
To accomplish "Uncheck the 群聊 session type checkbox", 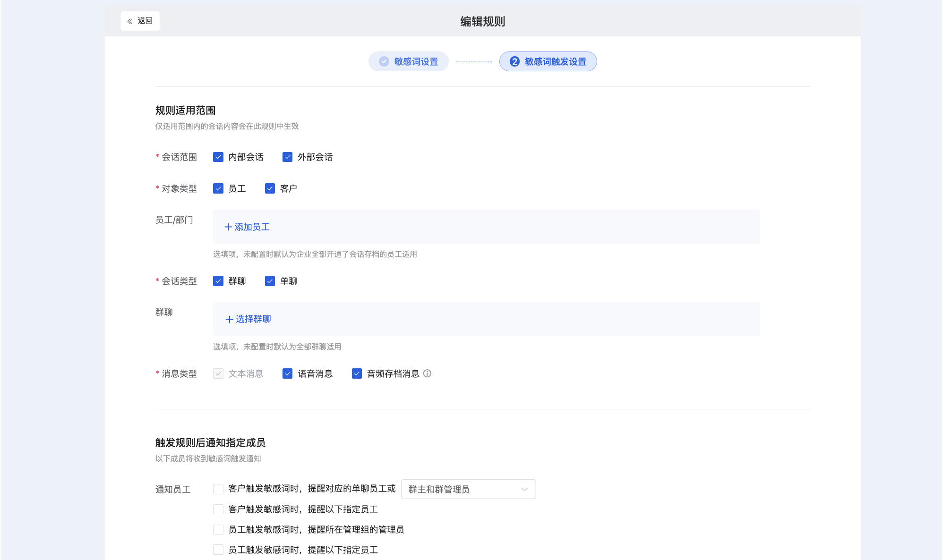I will [218, 281].
